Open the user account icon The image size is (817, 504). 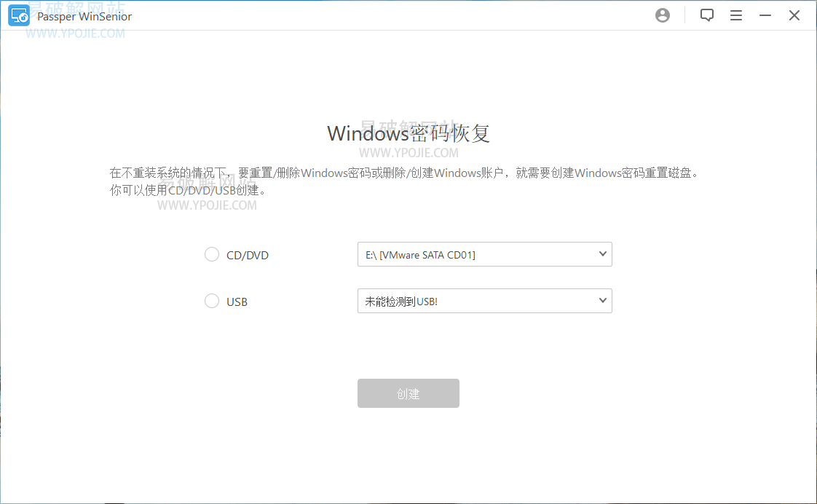(x=662, y=15)
